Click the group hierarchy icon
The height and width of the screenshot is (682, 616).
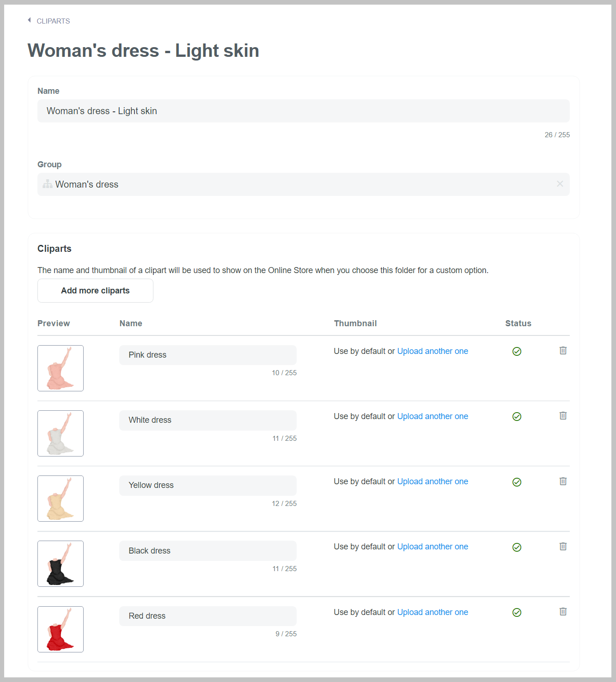[48, 184]
